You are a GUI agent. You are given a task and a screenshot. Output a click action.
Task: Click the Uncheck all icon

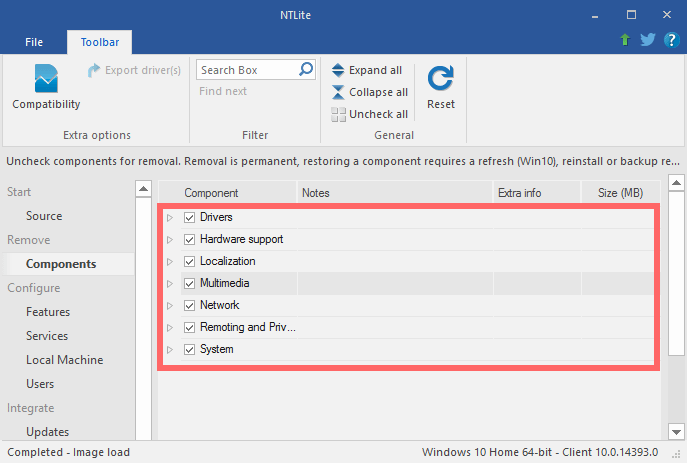338,114
